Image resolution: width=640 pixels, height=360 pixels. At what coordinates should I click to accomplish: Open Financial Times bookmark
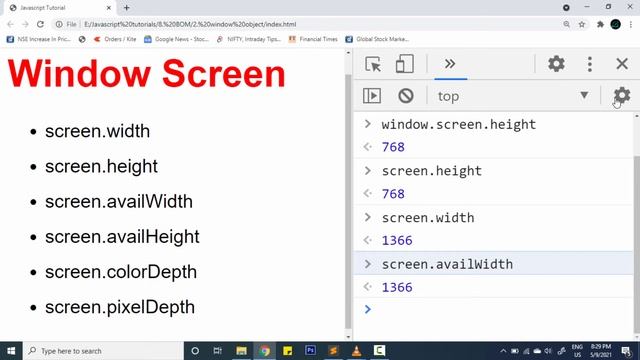[313, 39]
